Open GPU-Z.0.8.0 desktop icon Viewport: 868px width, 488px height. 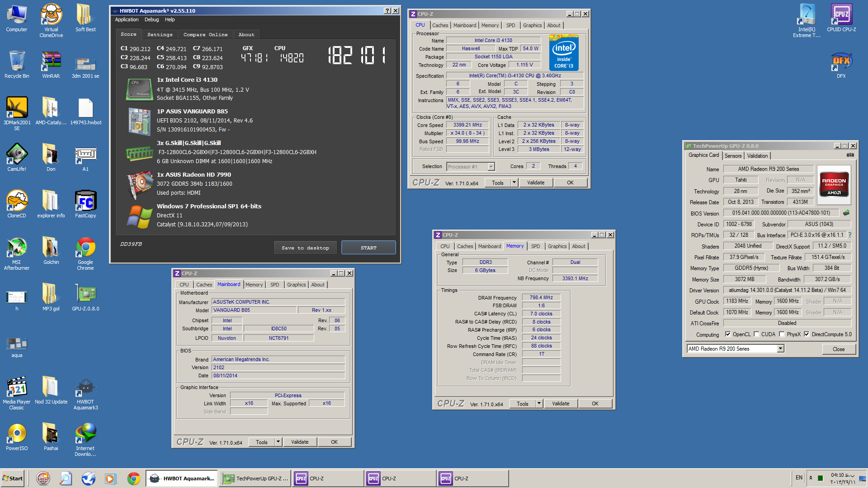pyautogui.click(x=85, y=297)
